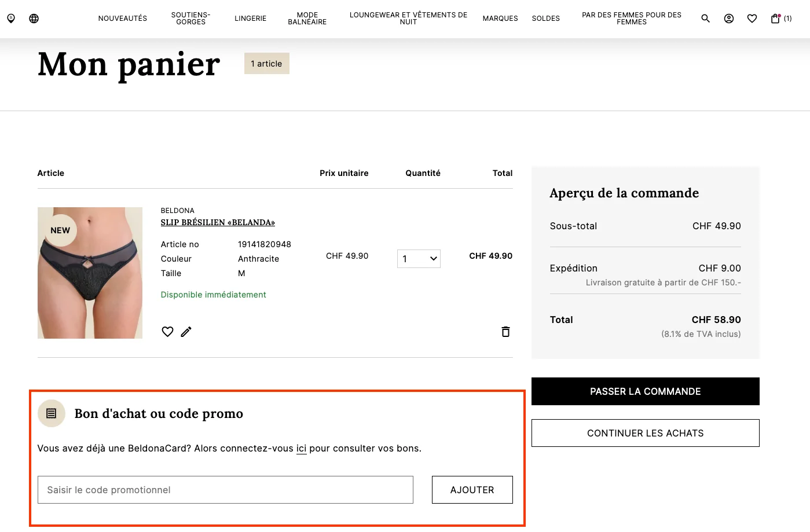810x532 pixels.
Task: Open the SLIP BRÉSILIEN «BELANDA» product link
Action: (217, 222)
